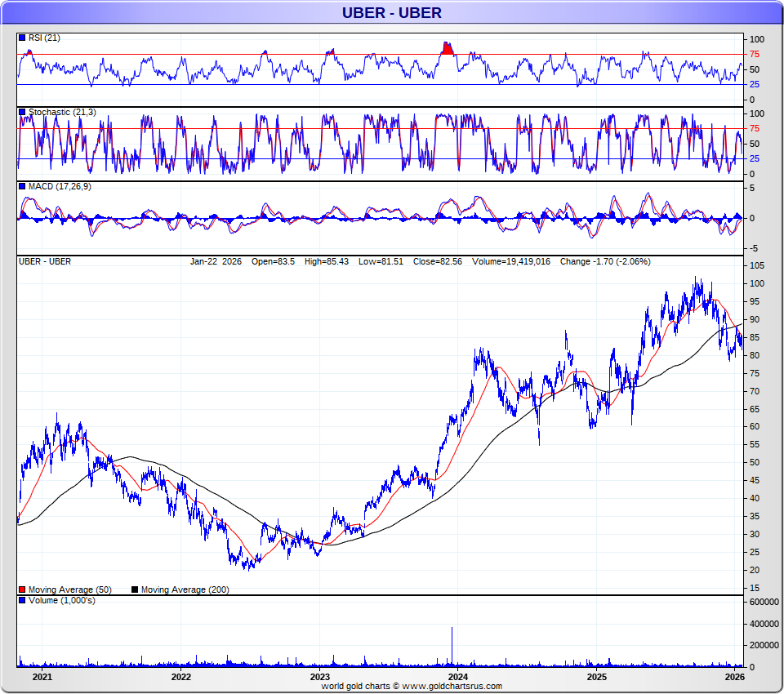
Task: Click the Volume (1,000's) legend square
Action: tap(22, 601)
